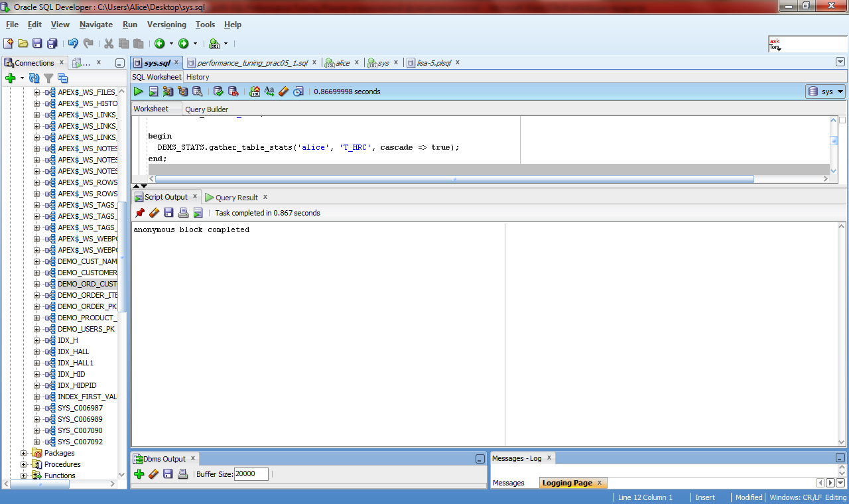The image size is (849, 504).
Task: Open the File menu
Action: pos(12,25)
